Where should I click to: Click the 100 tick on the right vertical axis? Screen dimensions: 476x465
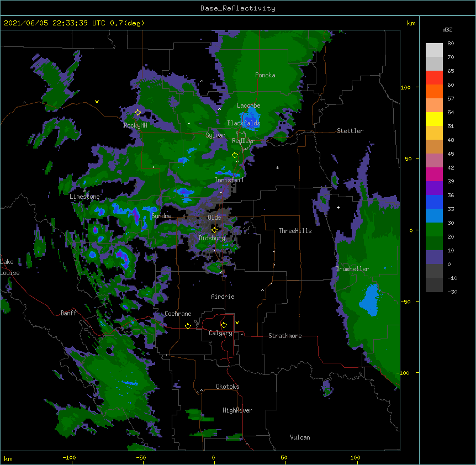(405, 87)
